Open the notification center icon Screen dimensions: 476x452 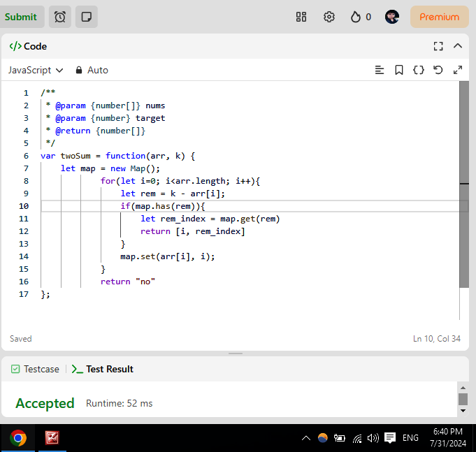click(390, 438)
